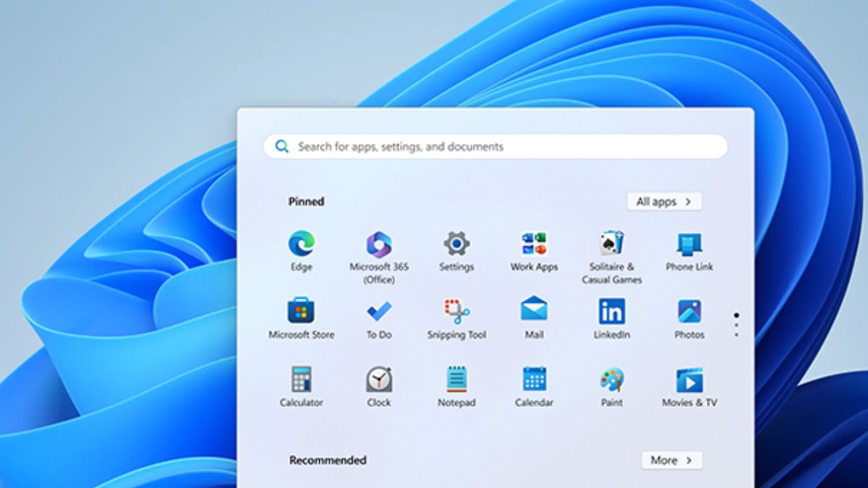Click the search magnifier icon
The height and width of the screenshot is (488, 868).
[282, 147]
